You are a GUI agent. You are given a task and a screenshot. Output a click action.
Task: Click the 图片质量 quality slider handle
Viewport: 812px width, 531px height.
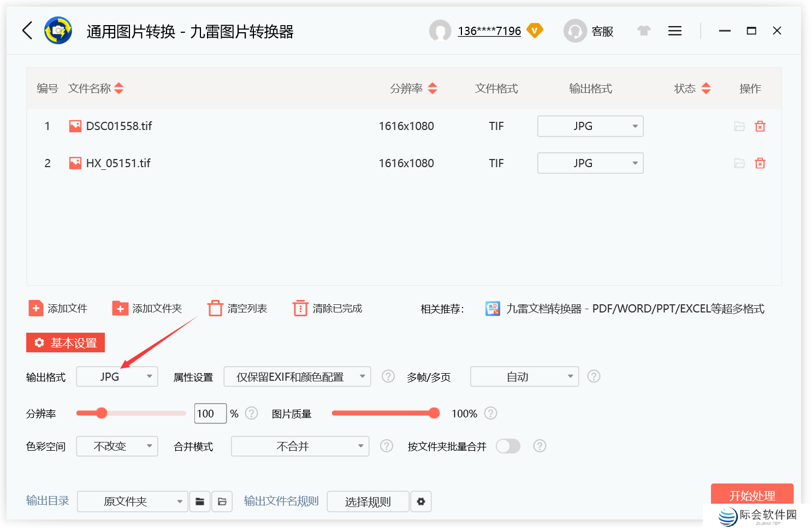click(x=434, y=413)
